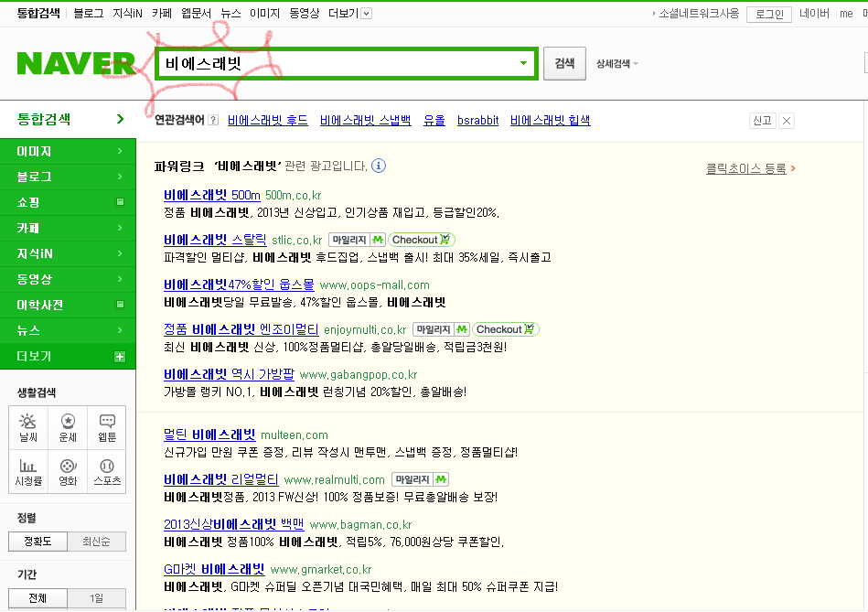Click 네이버 link at top right
The image size is (868, 612).
[x=814, y=14]
